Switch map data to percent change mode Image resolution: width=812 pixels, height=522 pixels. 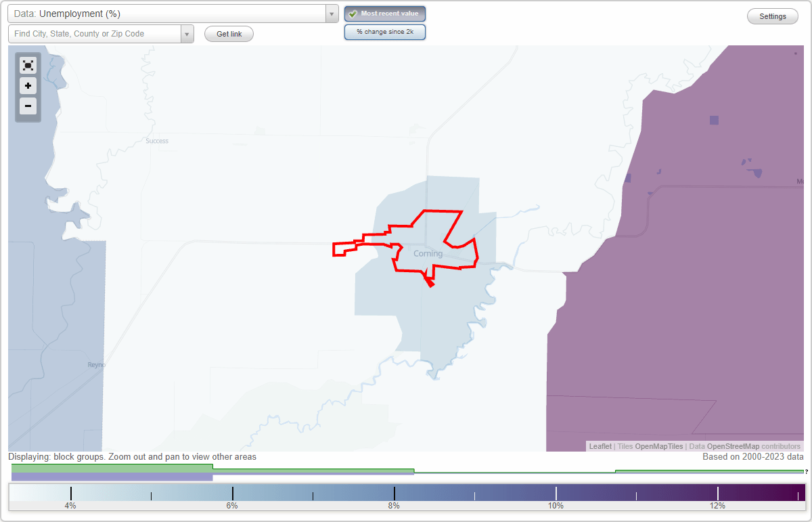click(x=384, y=32)
